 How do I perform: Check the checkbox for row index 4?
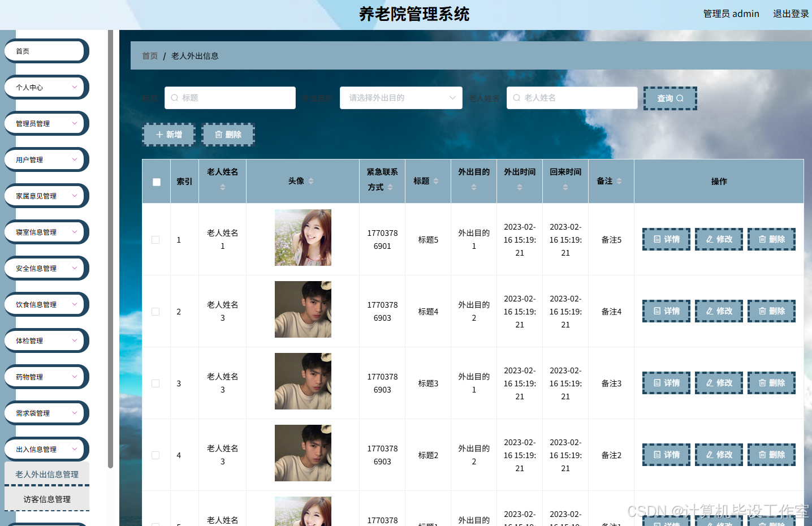pos(156,455)
